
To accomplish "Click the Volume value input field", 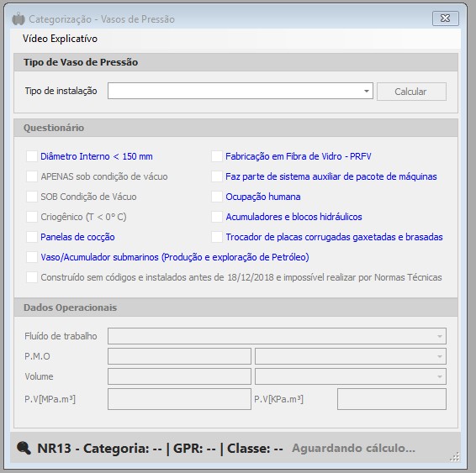I will click(x=179, y=376).
